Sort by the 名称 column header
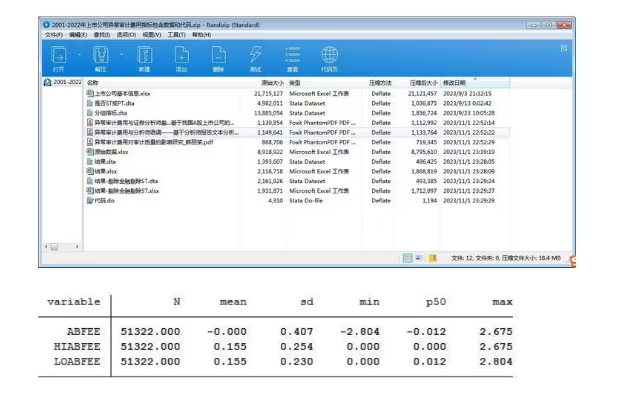Viewport: 619px width, 400px height. tap(92, 83)
